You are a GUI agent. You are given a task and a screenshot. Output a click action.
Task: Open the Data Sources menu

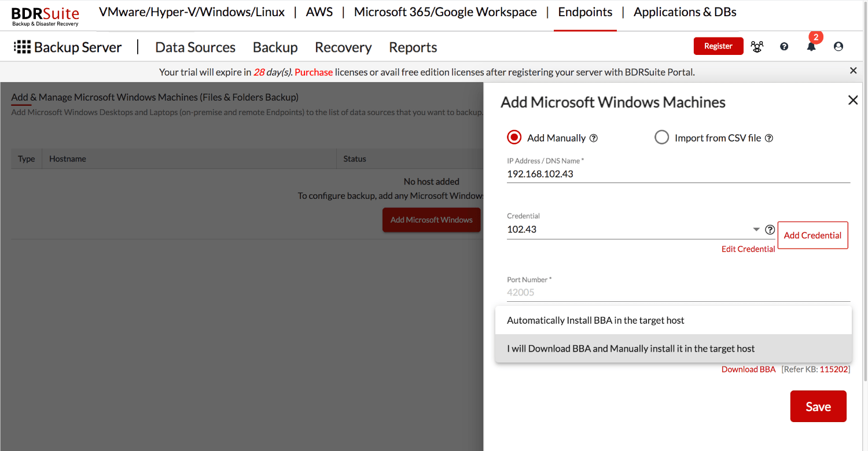point(196,47)
